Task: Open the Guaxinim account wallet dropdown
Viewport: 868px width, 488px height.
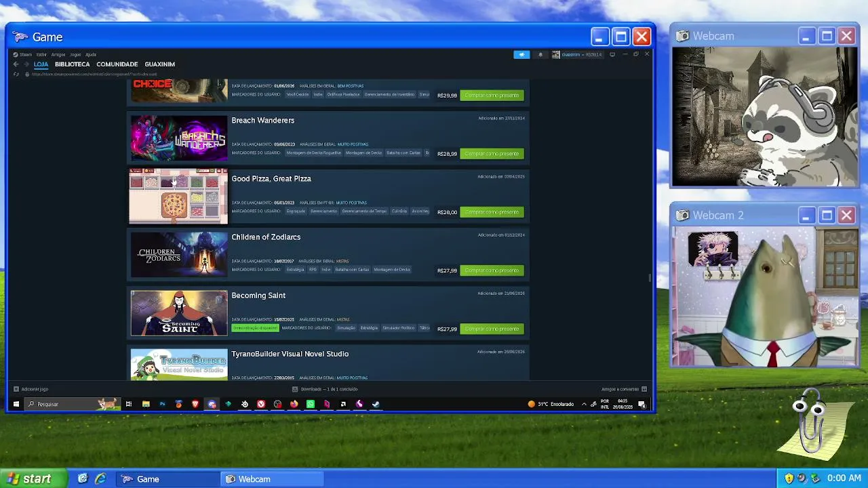Action: (x=582, y=54)
